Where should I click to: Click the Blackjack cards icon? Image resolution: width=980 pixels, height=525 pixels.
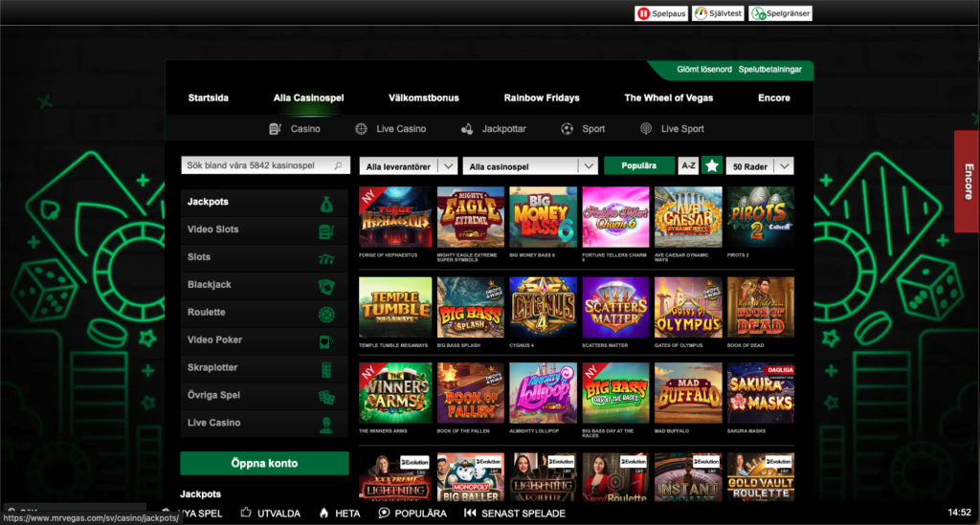(x=326, y=287)
